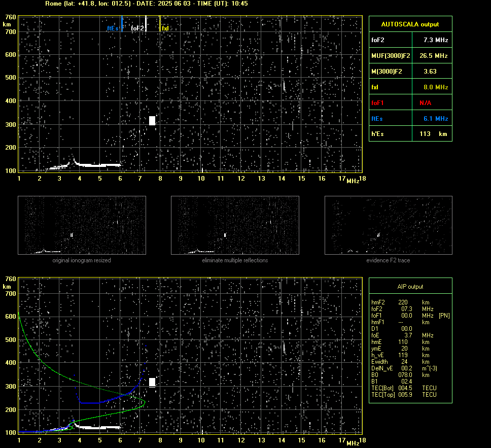Viewport: 491px width, 448px height.
Task: Click the 'MHz' axis label under bottom ionogram
Action: 353,443
